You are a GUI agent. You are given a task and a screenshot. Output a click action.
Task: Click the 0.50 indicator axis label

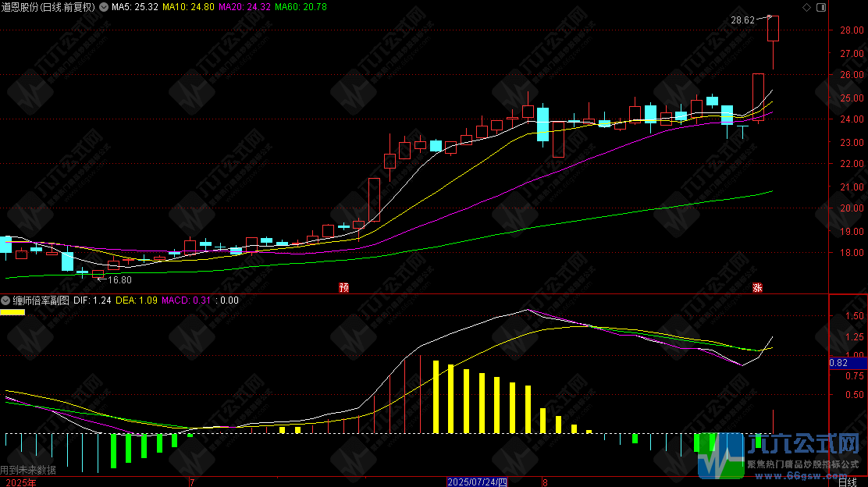(855, 395)
